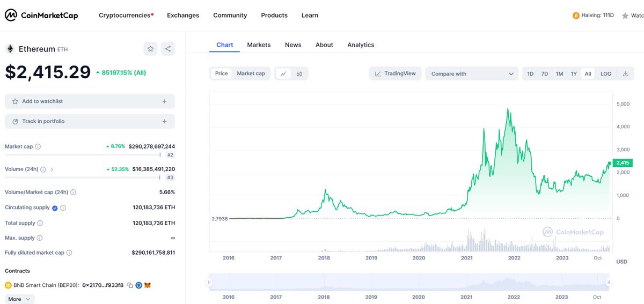644x304 pixels.
Task: Click right handle of chart range slider
Action: click(608, 282)
